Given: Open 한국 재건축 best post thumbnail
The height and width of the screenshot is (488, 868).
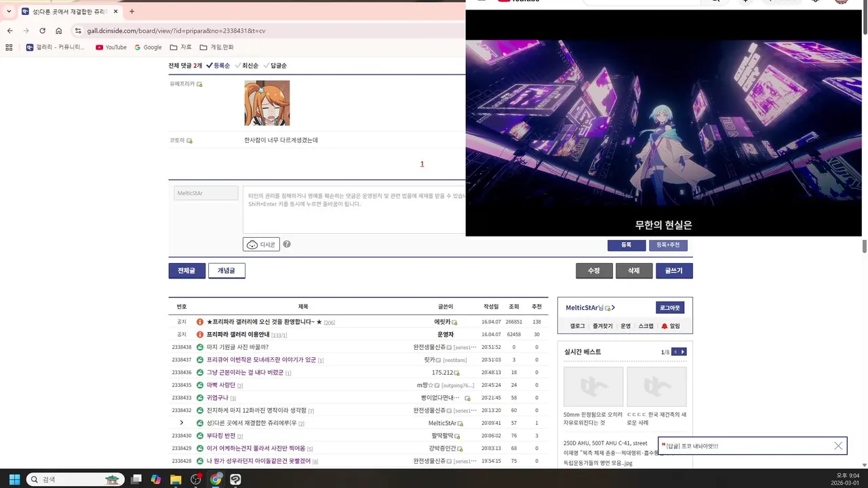Looking at the screenshot, I should pyautogui.click(x=656, y=386).
